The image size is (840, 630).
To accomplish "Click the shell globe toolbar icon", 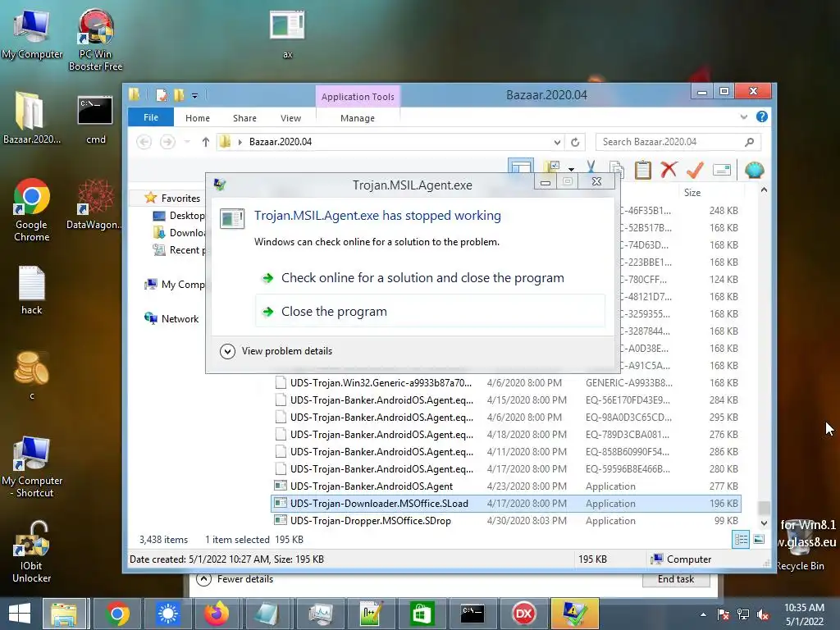I will pos(755,170).
